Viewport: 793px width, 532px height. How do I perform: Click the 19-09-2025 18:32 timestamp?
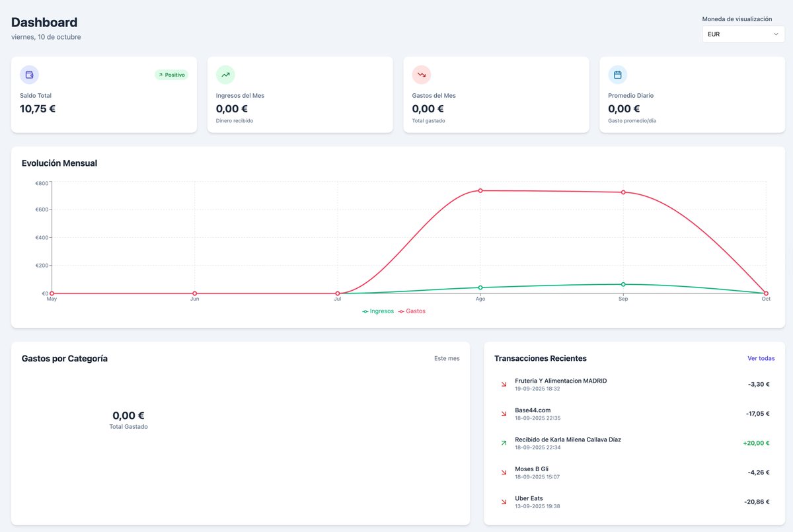[x=537, y=389]
